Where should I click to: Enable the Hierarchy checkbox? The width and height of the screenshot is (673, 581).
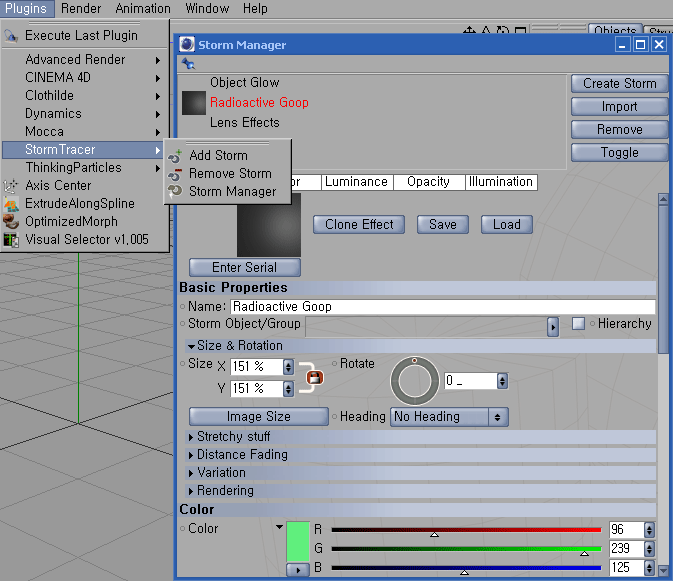[578, 324]
